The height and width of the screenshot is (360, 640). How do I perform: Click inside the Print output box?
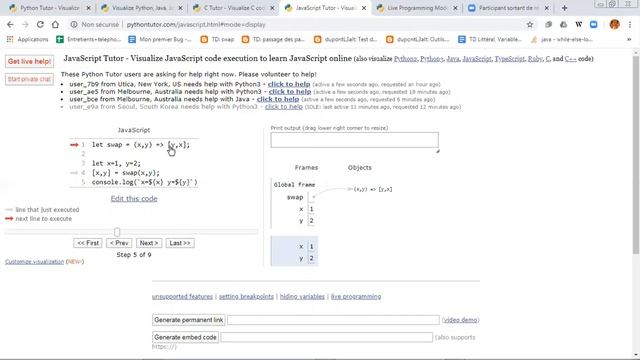click(354, 140)
